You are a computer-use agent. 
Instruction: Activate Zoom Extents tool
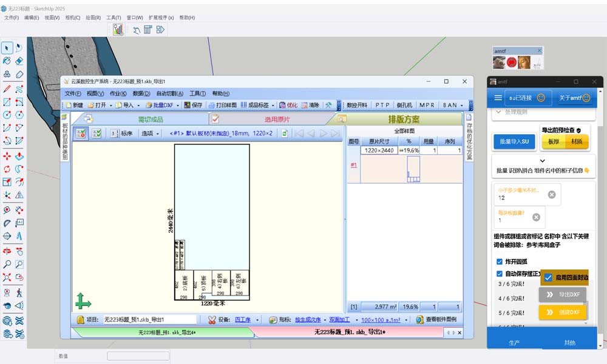7,277
